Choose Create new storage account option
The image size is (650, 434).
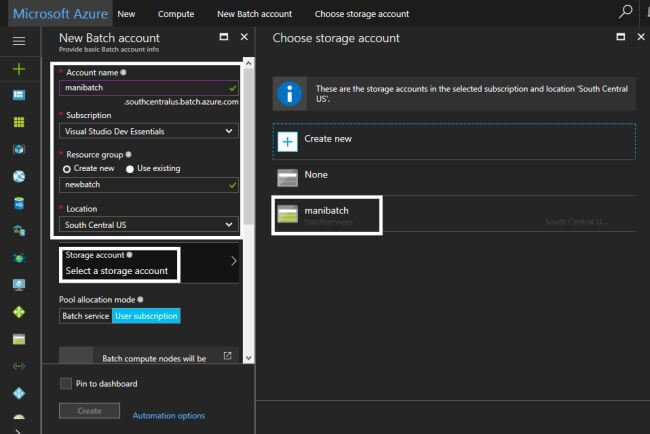pyautogui.click(x=454, y=141)
